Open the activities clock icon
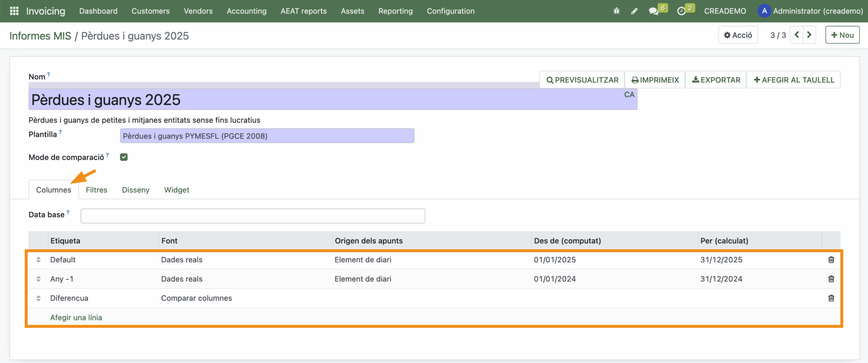 click(x=681, y=11)
